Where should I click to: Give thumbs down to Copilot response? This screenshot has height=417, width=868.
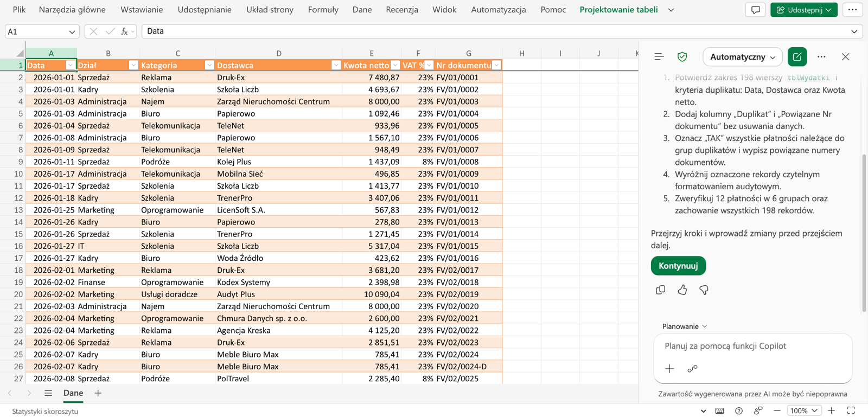pos(704,290)
